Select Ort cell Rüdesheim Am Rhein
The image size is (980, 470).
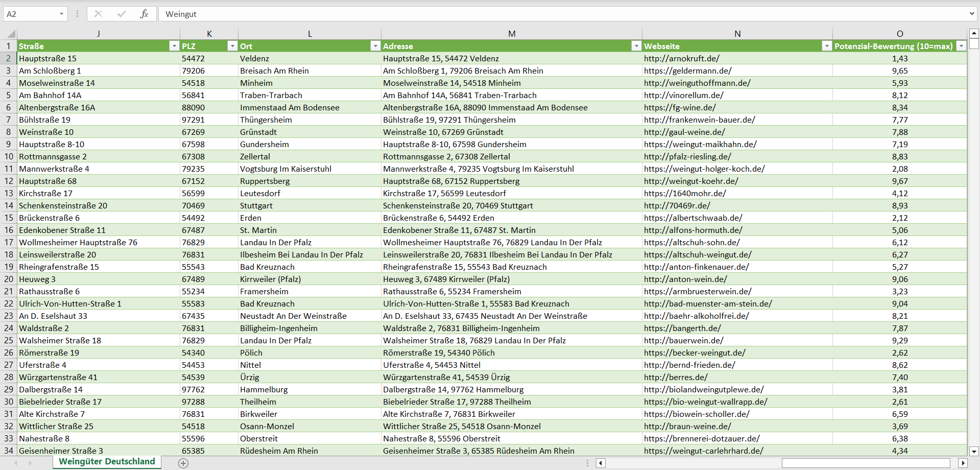point(310,451)
